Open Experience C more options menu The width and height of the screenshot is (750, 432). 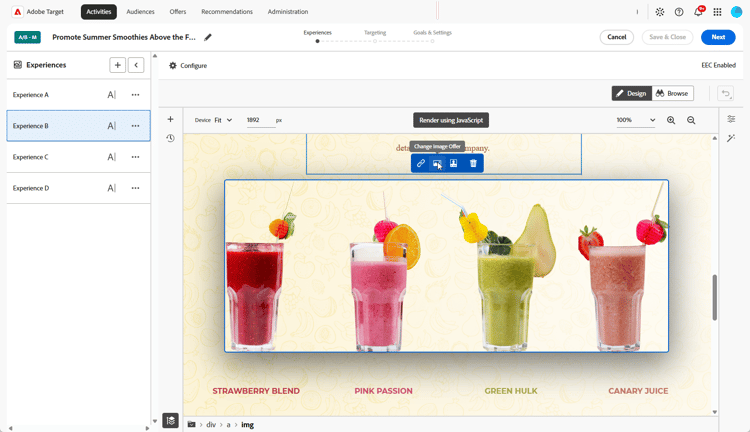[x=135, y=157]
